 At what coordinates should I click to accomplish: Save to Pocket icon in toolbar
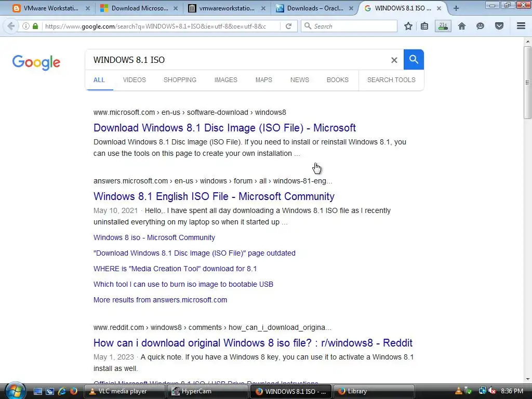(x=499, y=26)
